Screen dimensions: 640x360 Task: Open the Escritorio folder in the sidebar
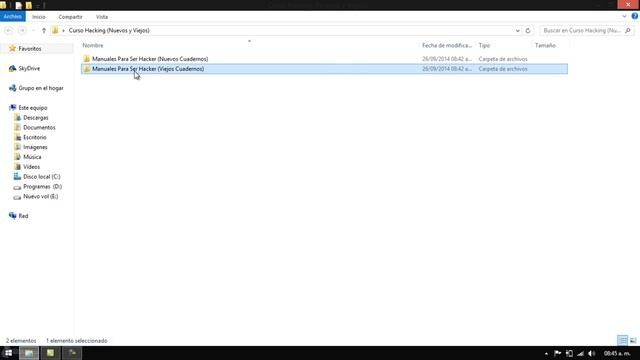(35, 137)
